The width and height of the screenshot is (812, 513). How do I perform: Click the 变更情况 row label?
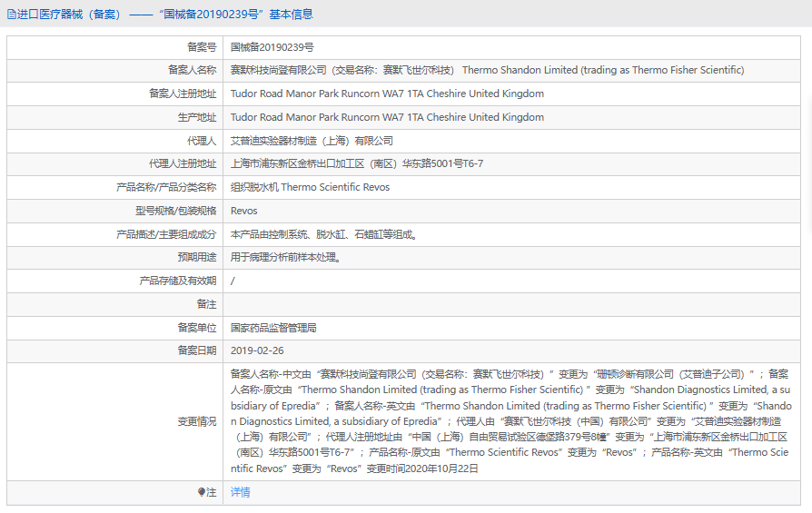pos(197,421)
